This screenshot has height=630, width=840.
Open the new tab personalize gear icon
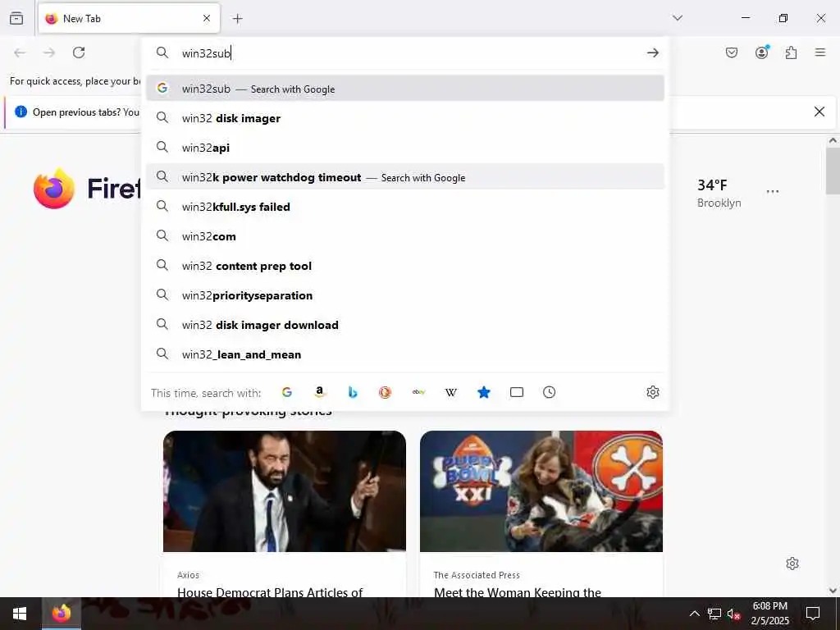[792, 564]
